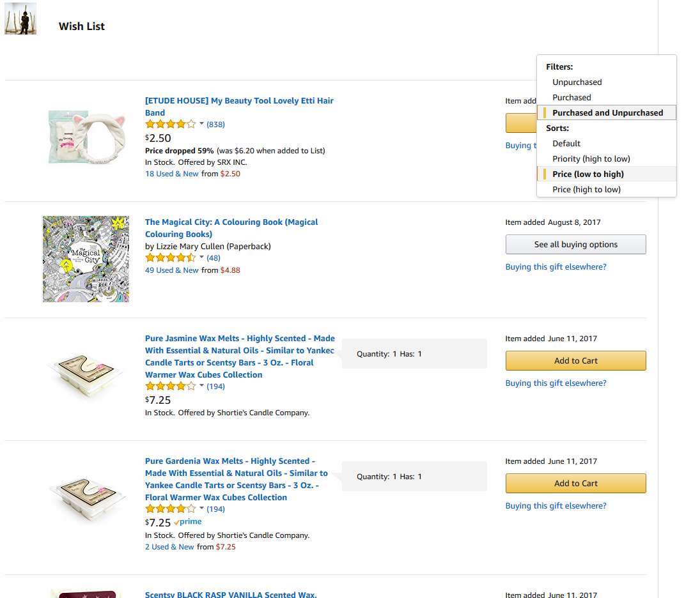Screen dimensions: 700x598
Task: Expand rating arrow for Pure Jasmine Wax Melts
Action: [x=201, y=386]
